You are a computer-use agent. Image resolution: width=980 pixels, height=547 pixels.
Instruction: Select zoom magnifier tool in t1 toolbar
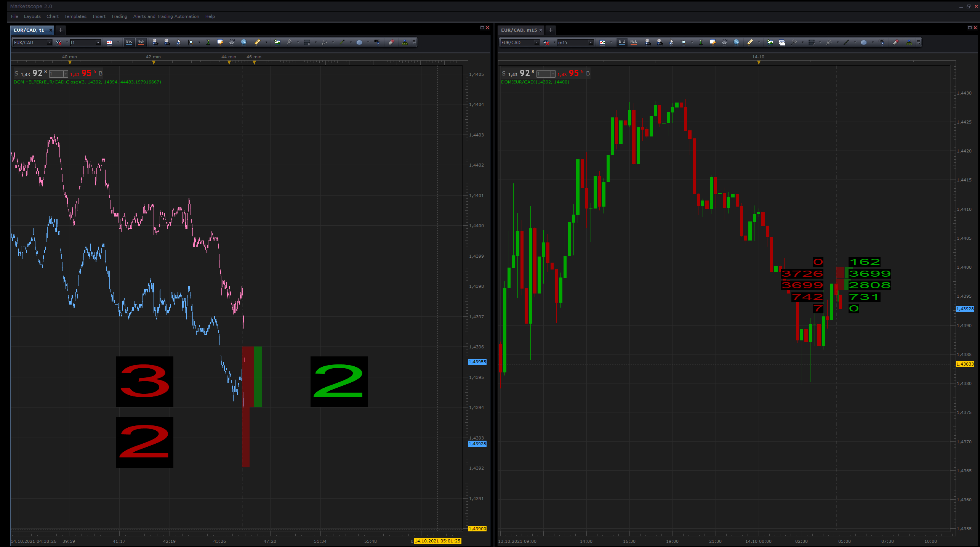click(190, 42)
